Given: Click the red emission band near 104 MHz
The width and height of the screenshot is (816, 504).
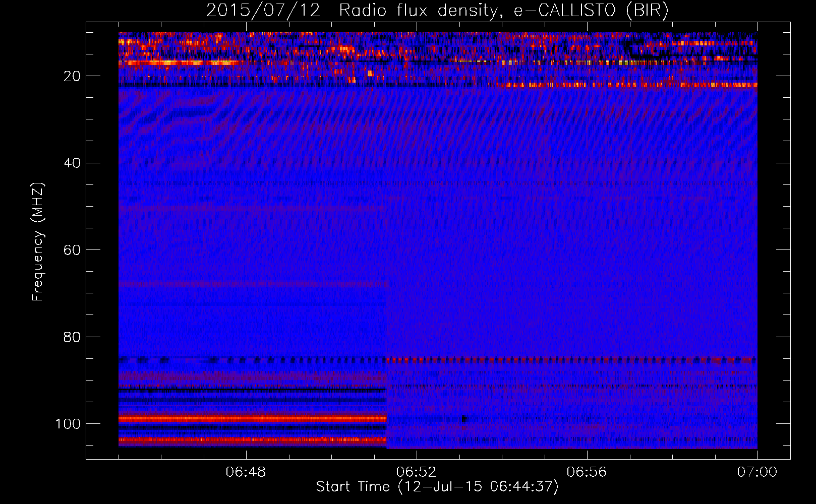Looking at the screenshot, I should [x=252, y=440].
